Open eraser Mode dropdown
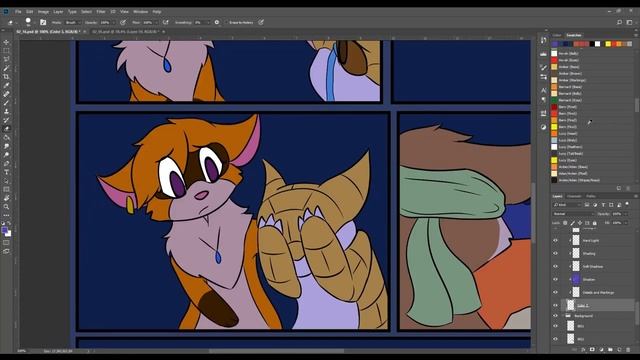The image size is (640, 360). pyautogui.click(x=73, y=22)
